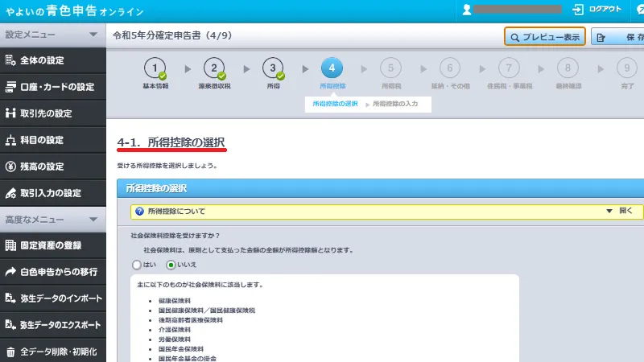Click the 弥生データのインポート import icon

(10, 298)
